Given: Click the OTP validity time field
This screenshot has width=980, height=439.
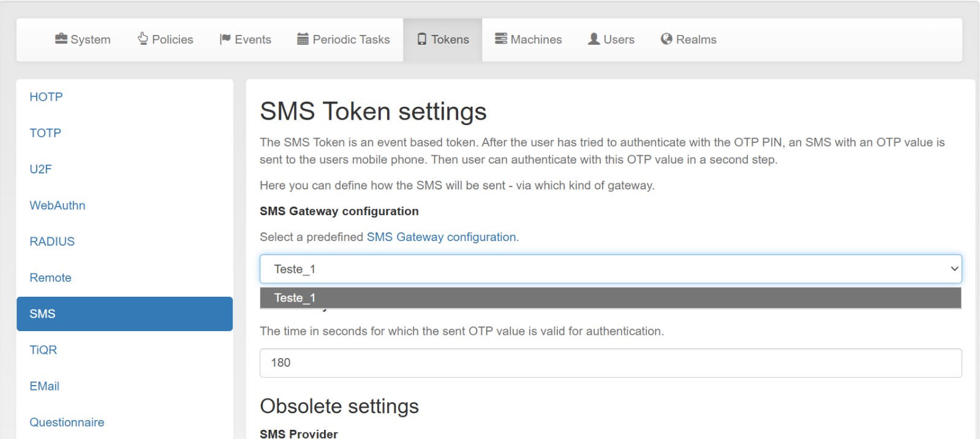Looking at the screenshot, I should [610, 363].
